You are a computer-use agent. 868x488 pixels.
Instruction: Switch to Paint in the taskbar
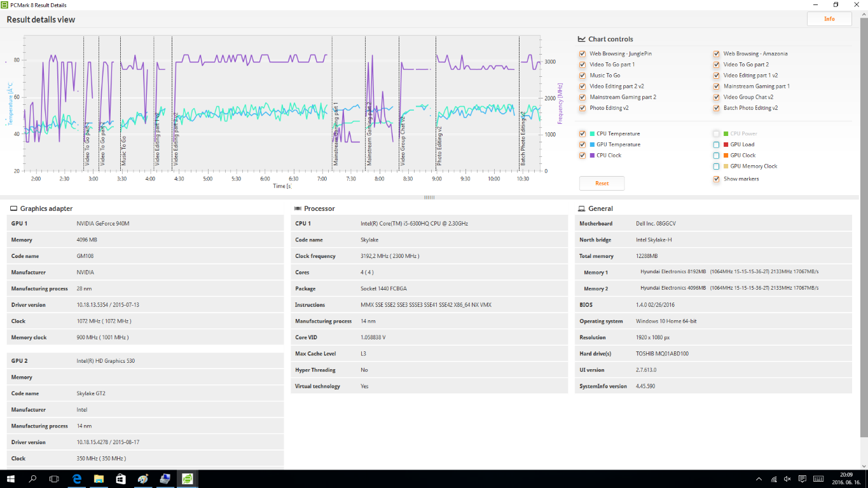(143, 478)
